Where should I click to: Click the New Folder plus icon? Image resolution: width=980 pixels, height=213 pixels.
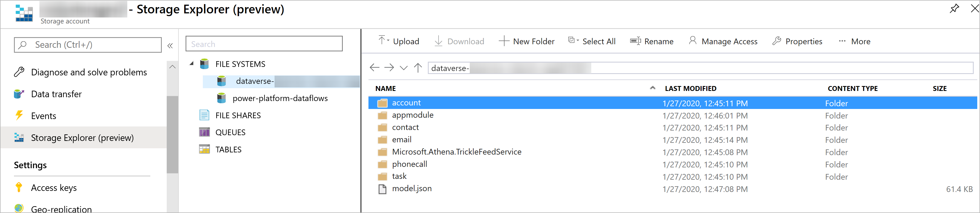[504, 41]
